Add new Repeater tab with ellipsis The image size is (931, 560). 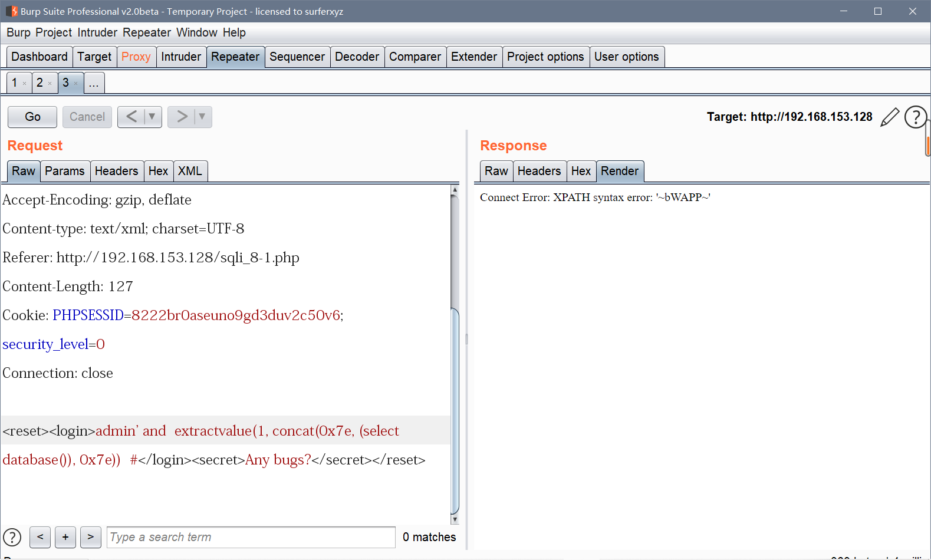click(94, 83)
